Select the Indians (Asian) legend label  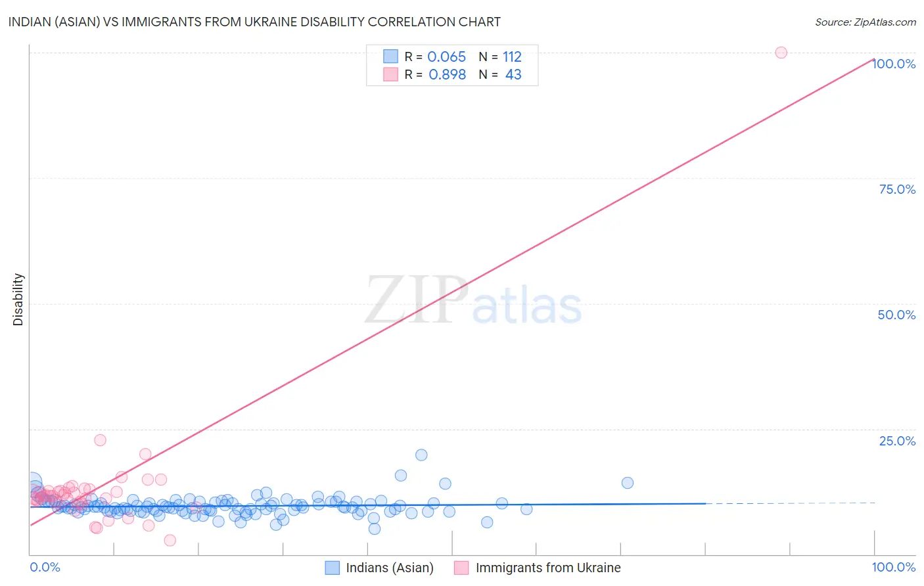390,568
